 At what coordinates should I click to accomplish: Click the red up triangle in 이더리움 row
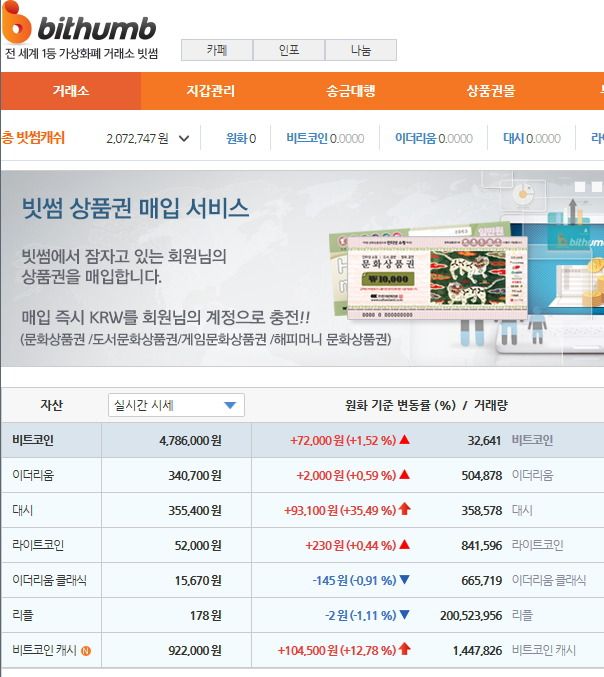tap(405, 475)
